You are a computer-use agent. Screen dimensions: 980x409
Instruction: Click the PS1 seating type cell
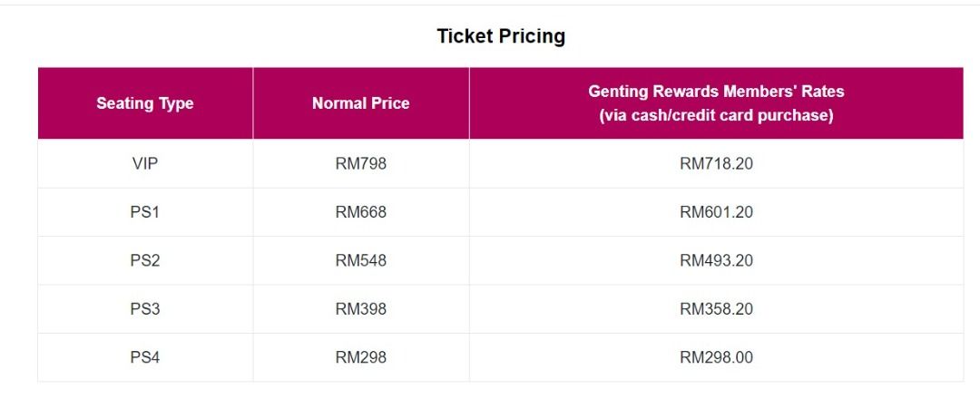[x=145, y=212]
